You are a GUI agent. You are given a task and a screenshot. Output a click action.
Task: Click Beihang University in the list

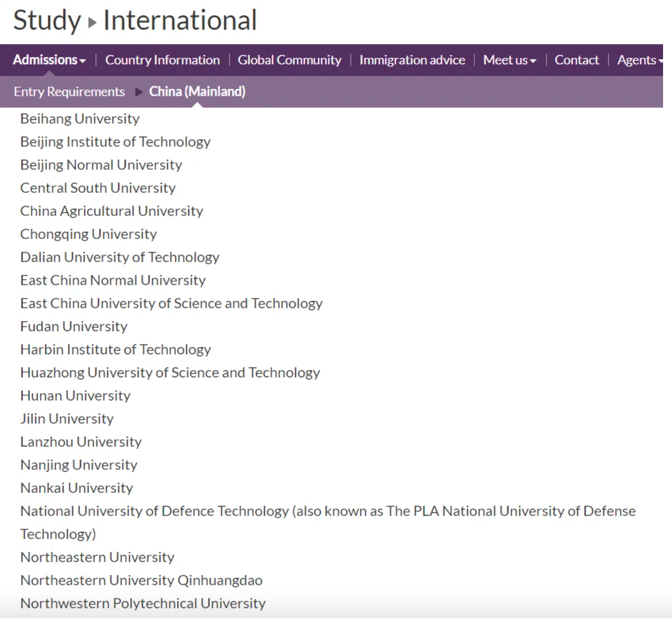click(x=80, y=119)
